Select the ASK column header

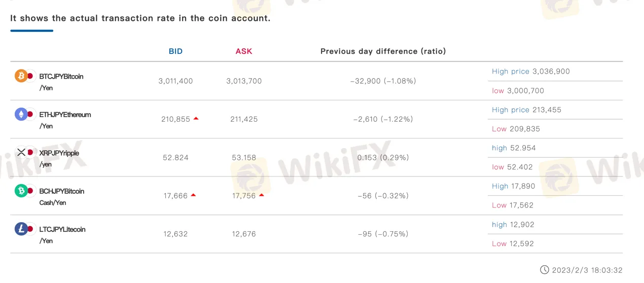244,51
